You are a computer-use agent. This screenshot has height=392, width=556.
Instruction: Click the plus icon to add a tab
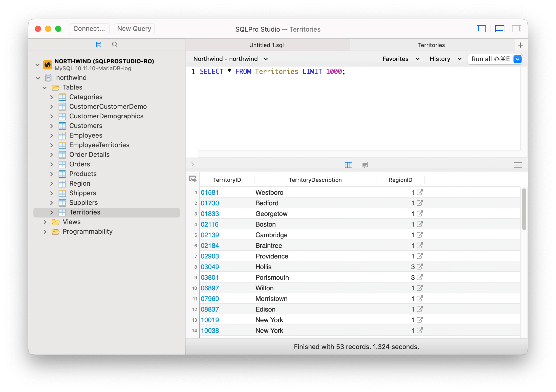coord(520,45)
